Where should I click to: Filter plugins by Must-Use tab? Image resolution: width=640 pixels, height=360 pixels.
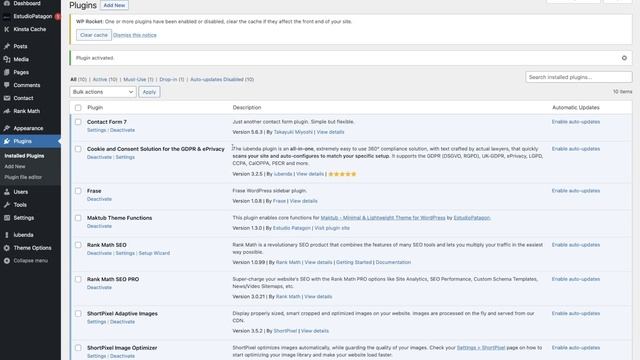(138, 80)
